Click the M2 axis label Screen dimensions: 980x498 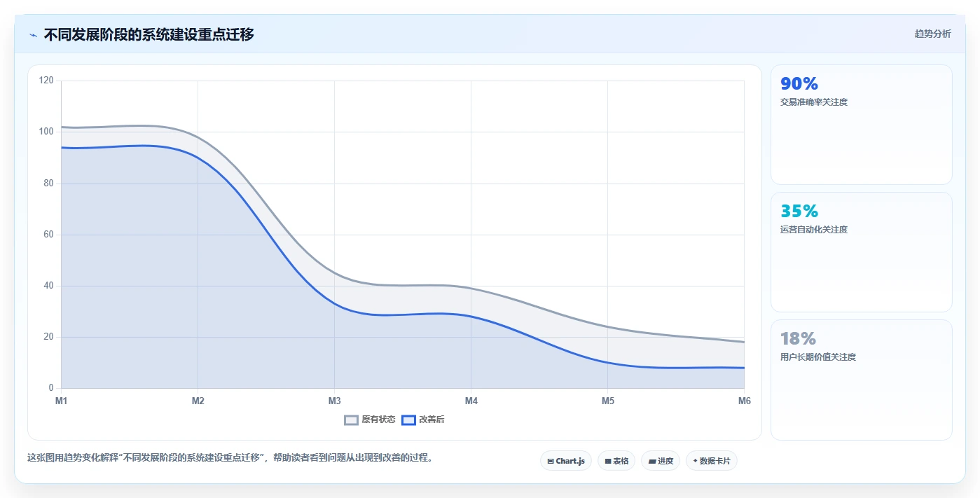[198, 401]
